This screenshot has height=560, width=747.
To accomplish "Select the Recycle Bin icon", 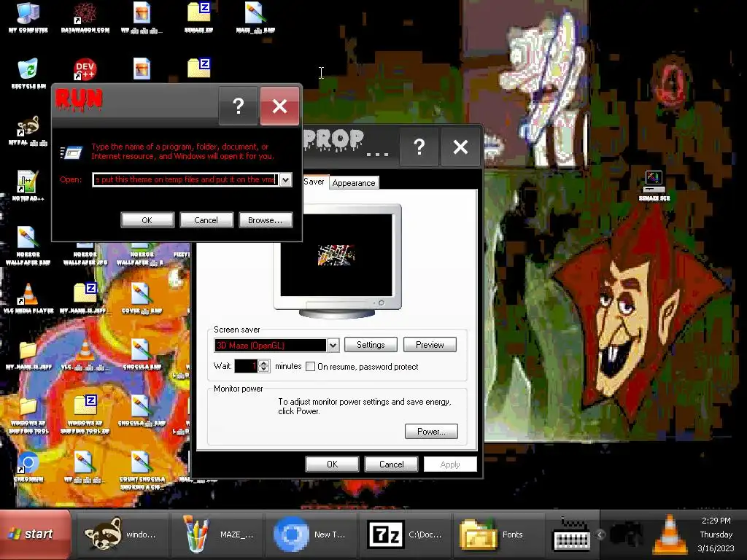I will pyautogui.click(x=28, y=73).
